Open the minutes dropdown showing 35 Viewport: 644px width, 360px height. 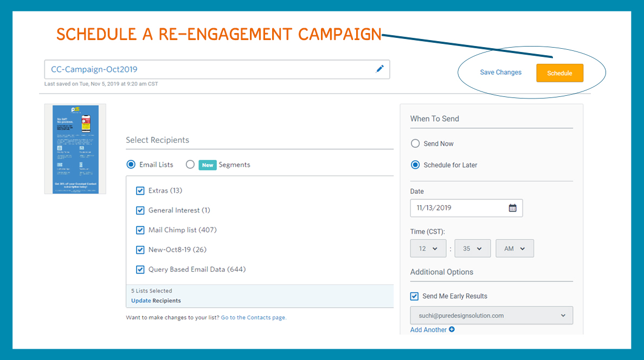(x=472, y=248)
